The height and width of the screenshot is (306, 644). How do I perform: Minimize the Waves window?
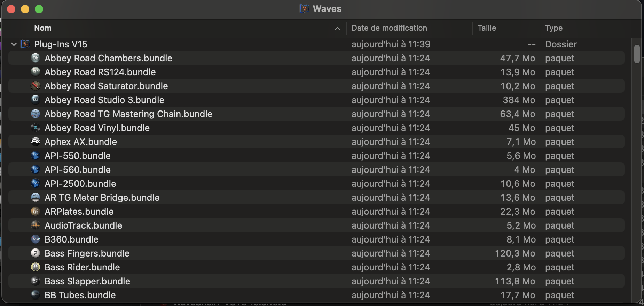pos(25,9)
